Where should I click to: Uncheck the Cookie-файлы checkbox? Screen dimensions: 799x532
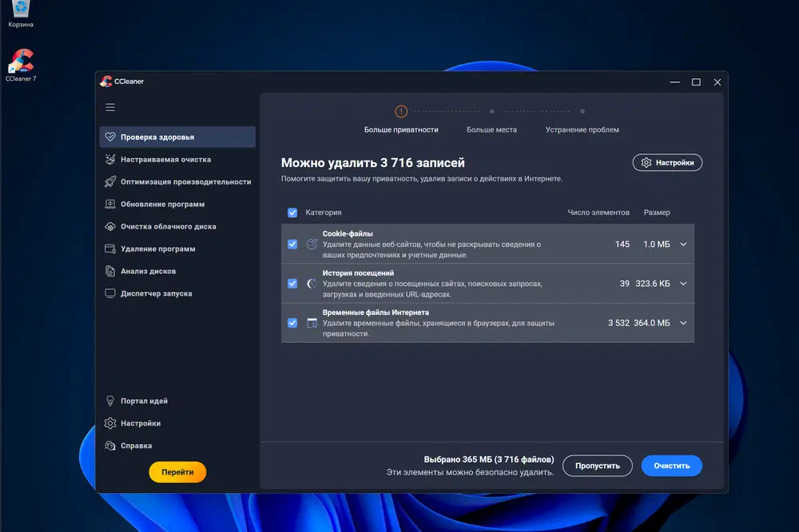[x=292, y=244]
